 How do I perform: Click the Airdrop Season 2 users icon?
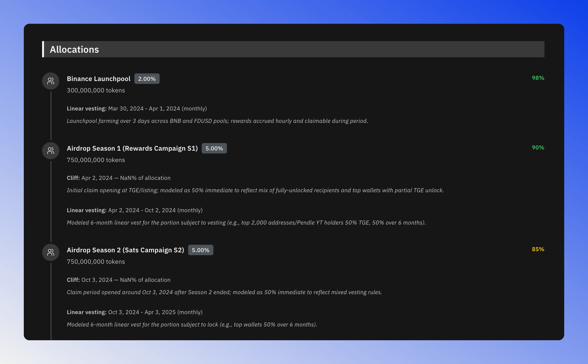pos(51,252)
